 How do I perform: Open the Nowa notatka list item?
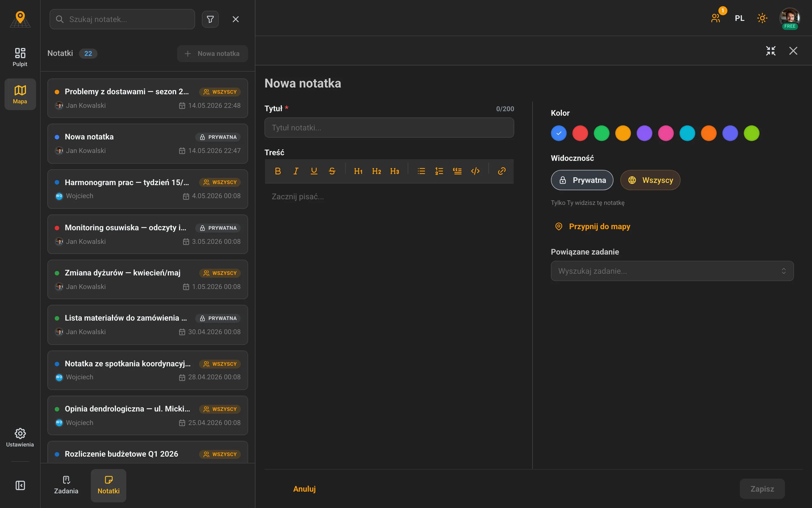click(x=148, y=143)
